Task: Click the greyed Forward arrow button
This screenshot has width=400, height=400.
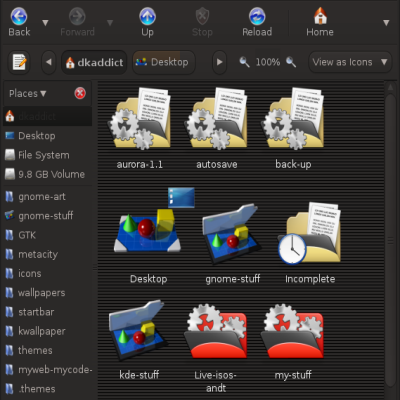Action: 77,22
